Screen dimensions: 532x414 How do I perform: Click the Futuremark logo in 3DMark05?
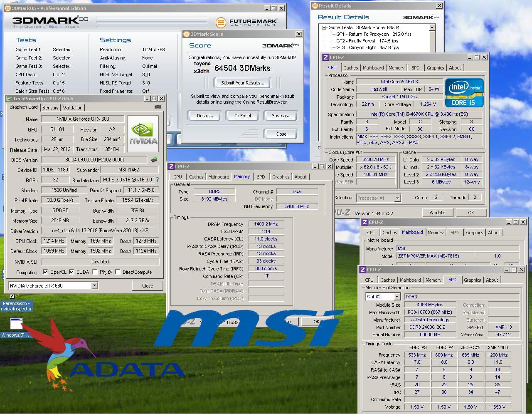[247, 22]
